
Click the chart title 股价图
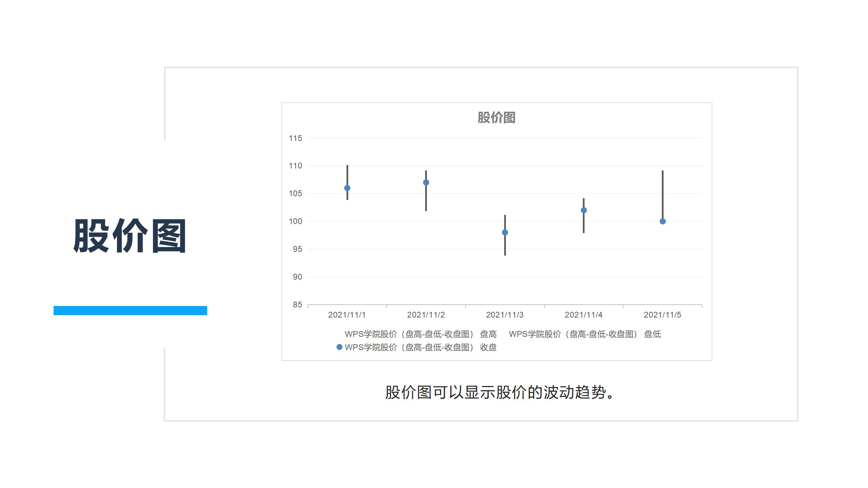[x=496, y=118]
